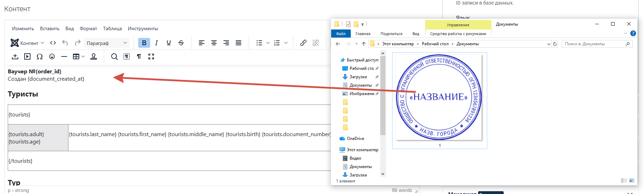Insert media using the play icon
The width and height of the screenshot is (644, 194).
[27, 56]
